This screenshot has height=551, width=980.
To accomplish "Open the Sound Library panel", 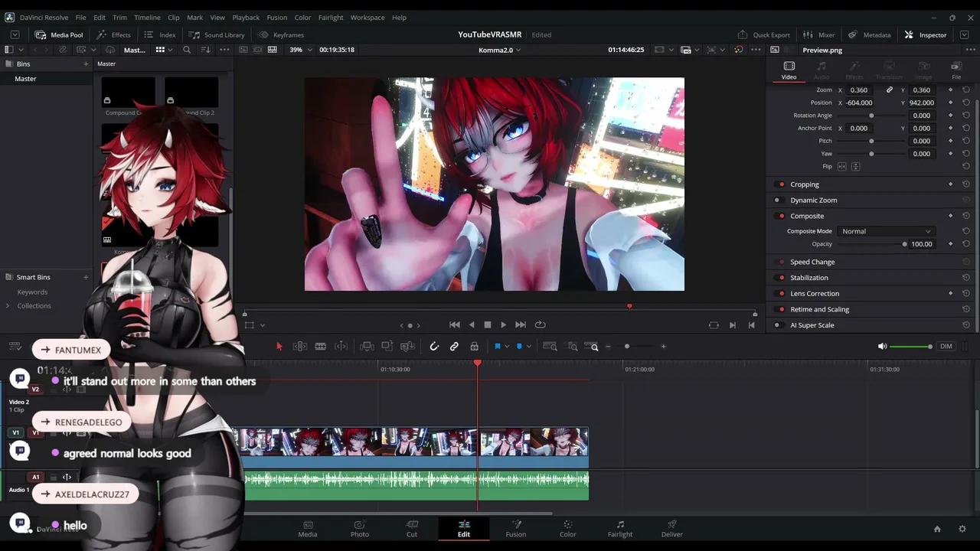I will [217, 34].
